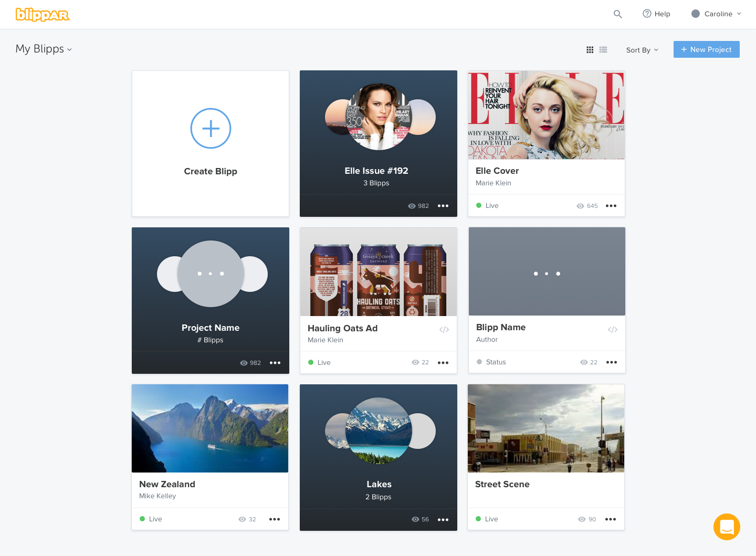
Task: Click the Blippar logo
Action: click(x=43, y=15)
